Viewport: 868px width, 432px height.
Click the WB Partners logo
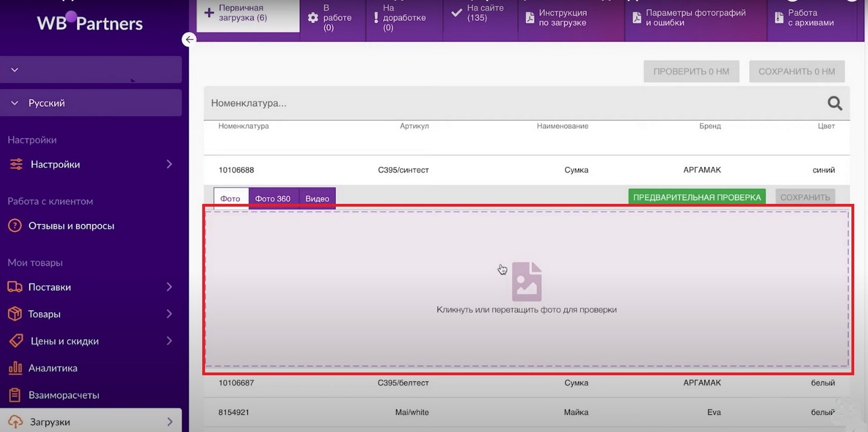click(90, 22)
